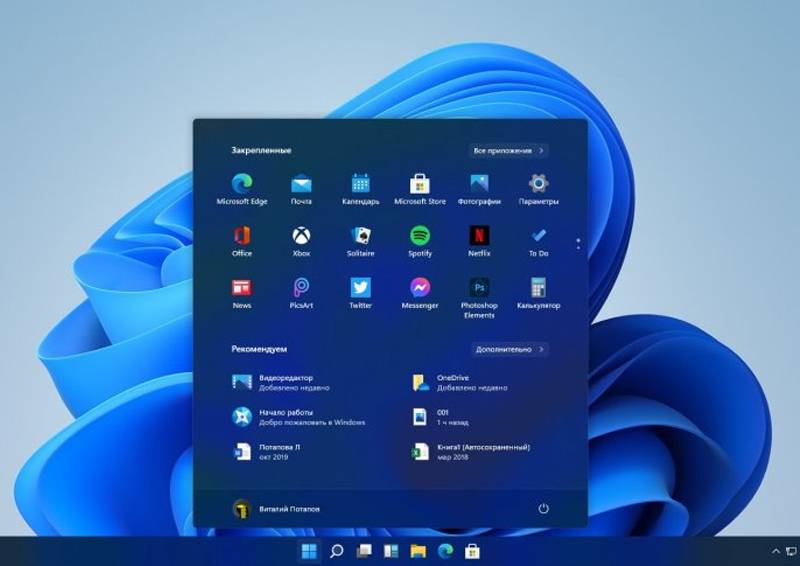
Task: Click the Start button on the taskbar
Action: click(309, 551)
